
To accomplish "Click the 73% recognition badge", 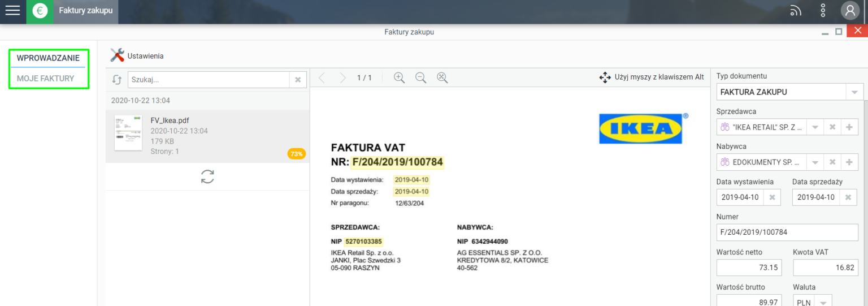I will pos(297,153).
